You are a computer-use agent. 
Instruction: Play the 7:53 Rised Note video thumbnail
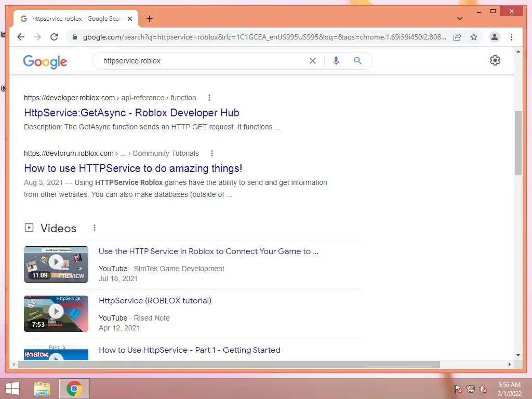[56, 313]
